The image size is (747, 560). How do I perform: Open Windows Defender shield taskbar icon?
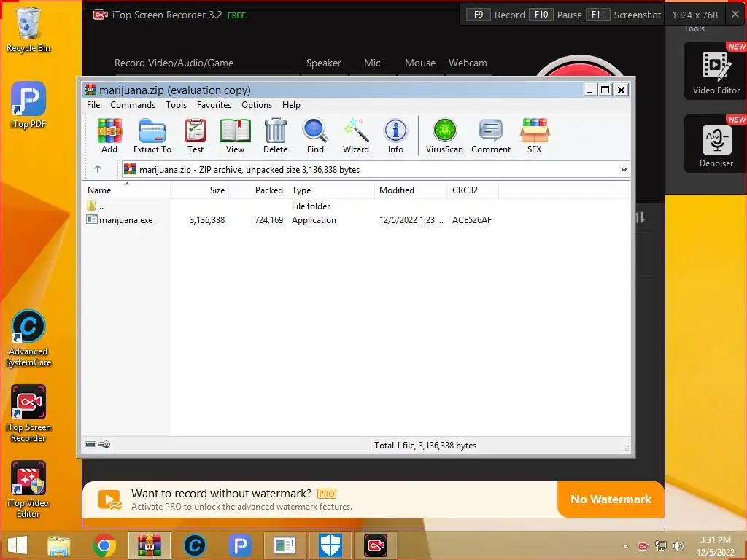point(330,545)
